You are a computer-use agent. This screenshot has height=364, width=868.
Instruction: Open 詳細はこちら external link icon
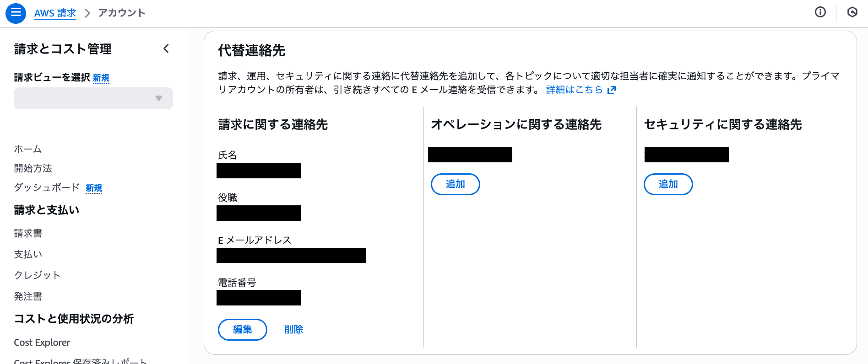(612, 90)
